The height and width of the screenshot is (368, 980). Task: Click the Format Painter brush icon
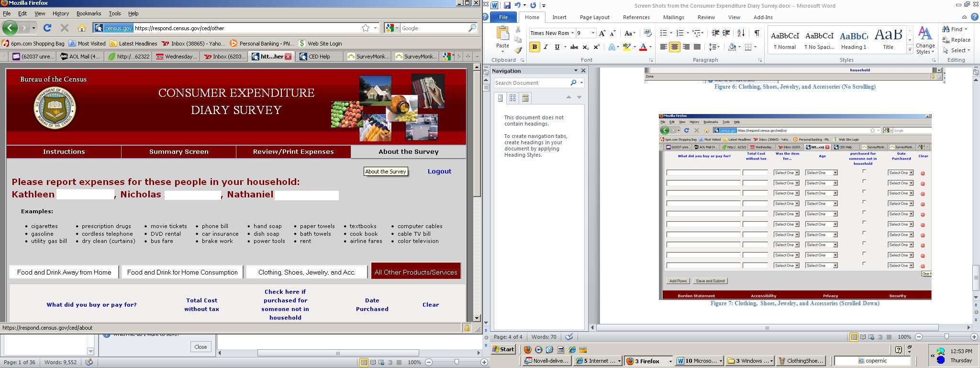tap(518, 50)
